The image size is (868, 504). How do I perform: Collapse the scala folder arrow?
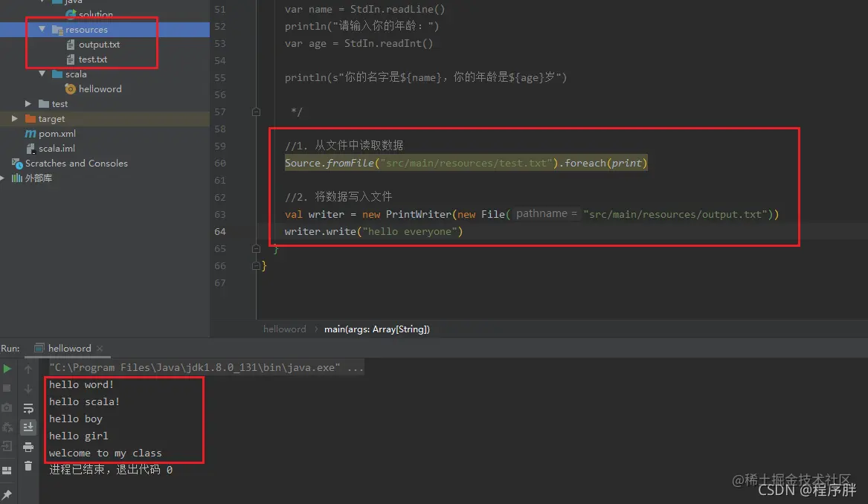point(42,74)
